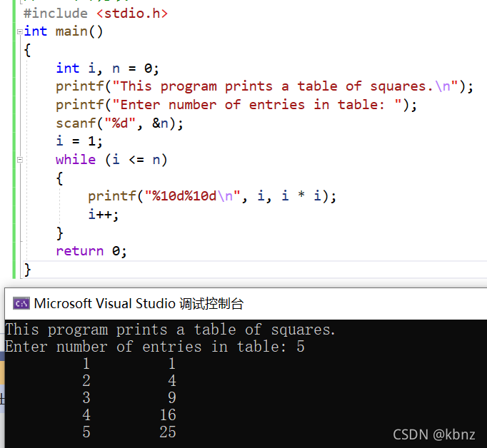Click the printf "%10d%10d\n" line

pyautogui.click(x=212, y=196)
